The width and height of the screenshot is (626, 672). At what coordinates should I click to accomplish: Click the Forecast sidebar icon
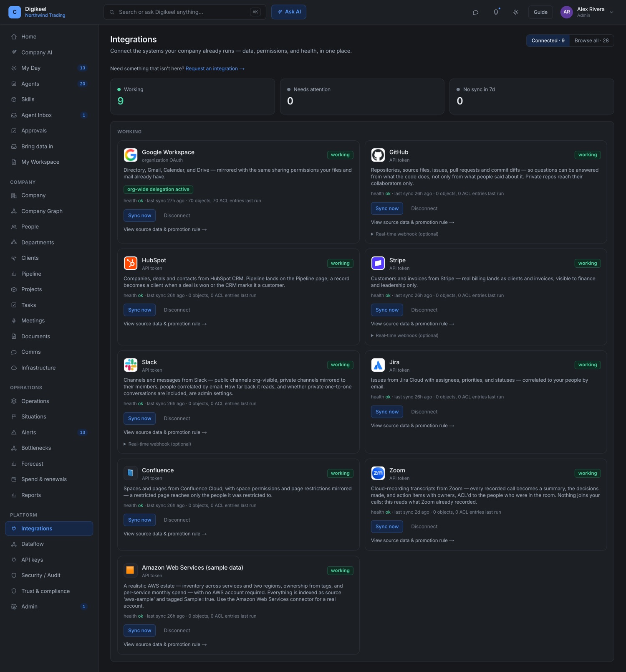point(14,464)
